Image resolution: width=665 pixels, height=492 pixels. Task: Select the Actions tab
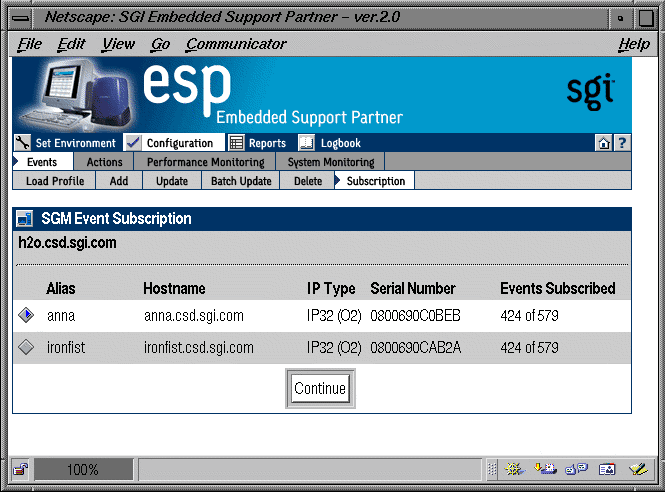[104, 162]
